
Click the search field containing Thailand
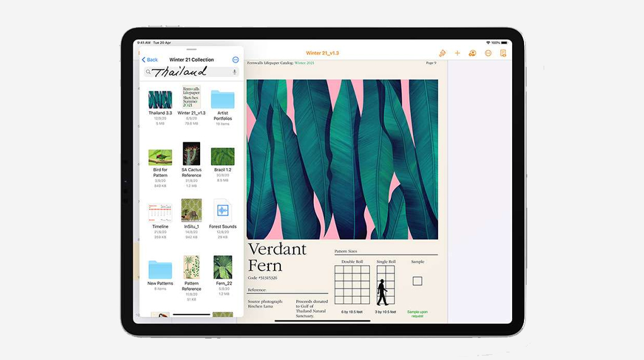[191, 72]
